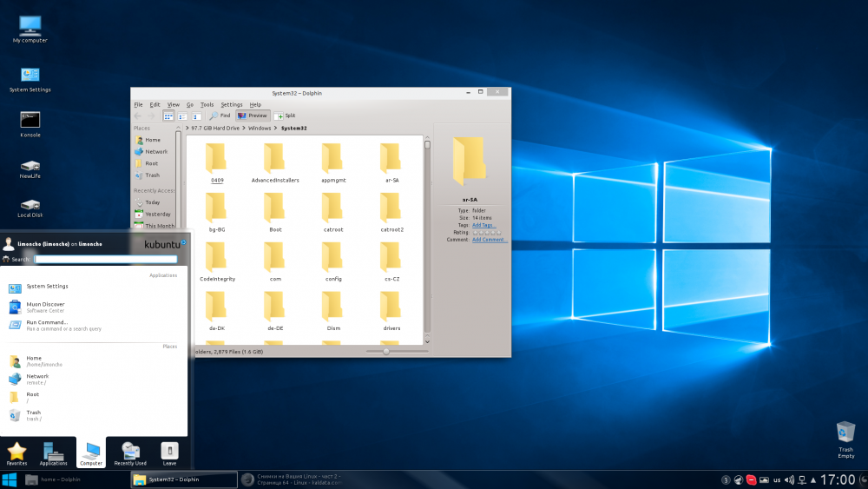
Task: Open the NewLife drive desktop icon
Action: tap(30, 169)
